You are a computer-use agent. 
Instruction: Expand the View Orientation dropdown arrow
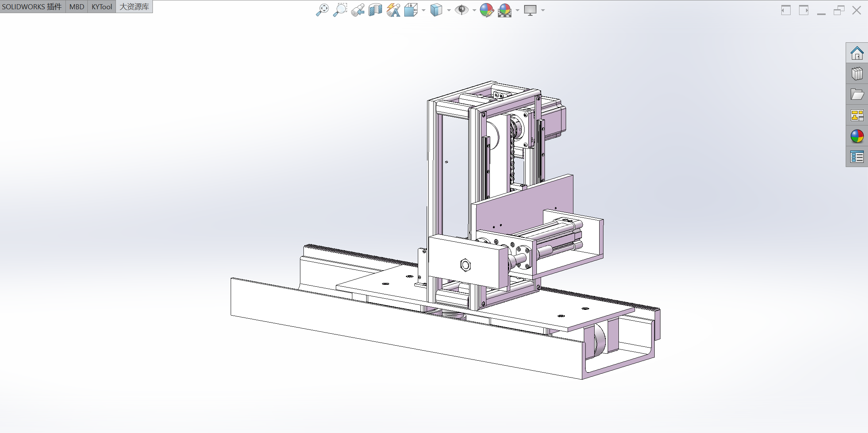pyautogui.click(x=423, y=10)
